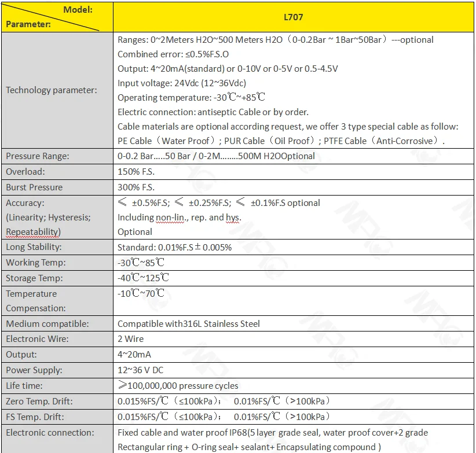
Task: Click 'Optional' in the Accuracy row
Action: [134, 232]
